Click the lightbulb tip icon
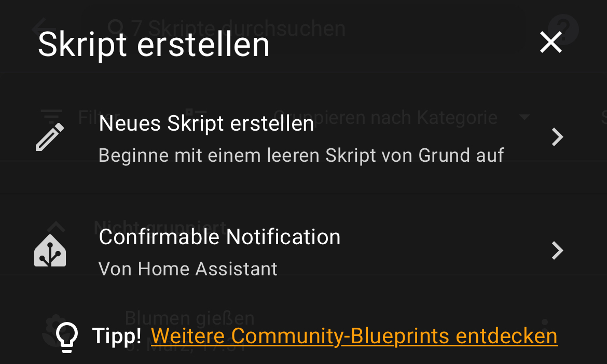The width and height of the screenshot is (607, 364). pyautogui.click(x=67, y=337)
